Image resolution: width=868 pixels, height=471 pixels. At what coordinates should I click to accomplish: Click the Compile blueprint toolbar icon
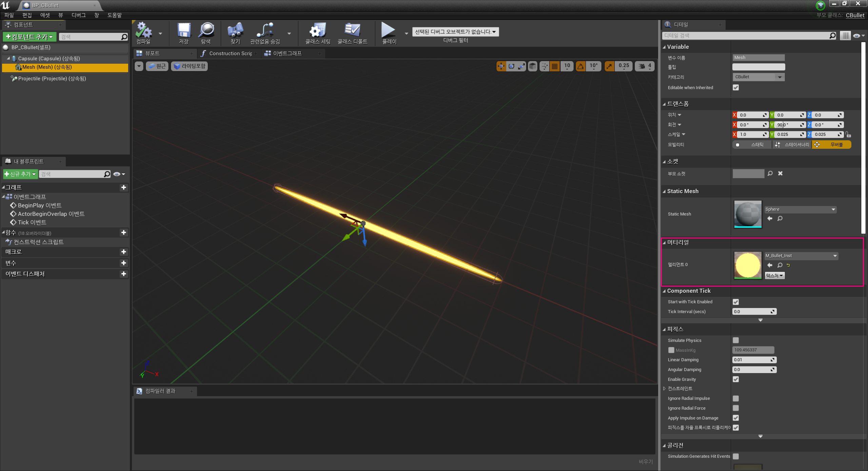coord(143,30)
